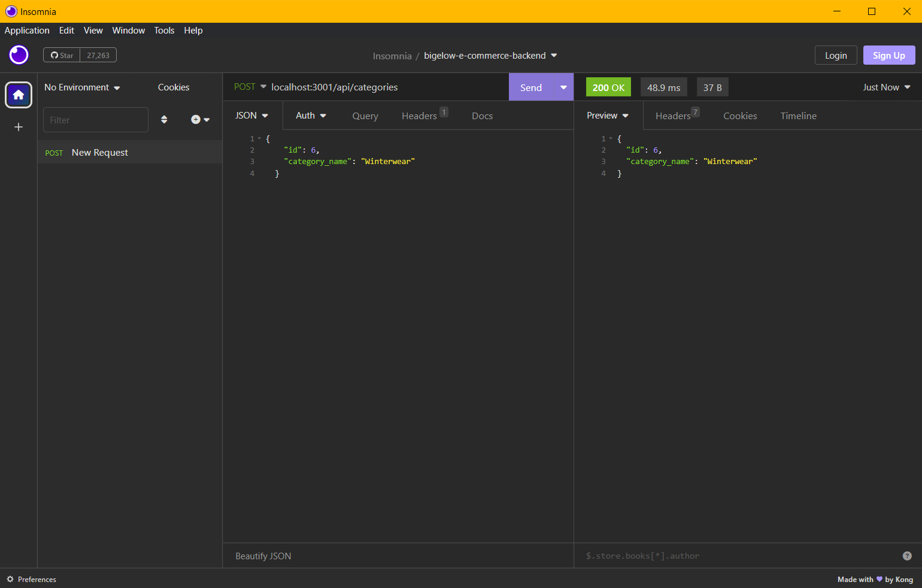This screenshot has width=922, height=588.
Task: Open the Just Now response history dropdown
Action: (887, 87)
